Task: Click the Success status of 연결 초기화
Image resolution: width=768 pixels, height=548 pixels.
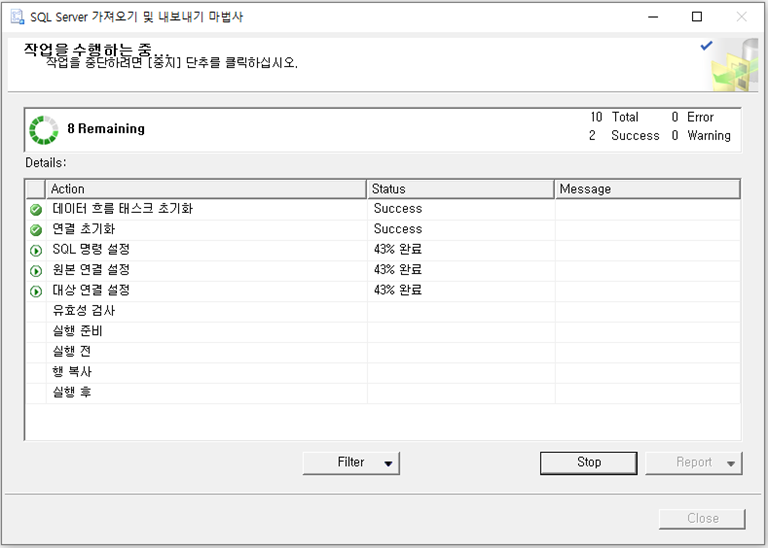Action: 398,229
